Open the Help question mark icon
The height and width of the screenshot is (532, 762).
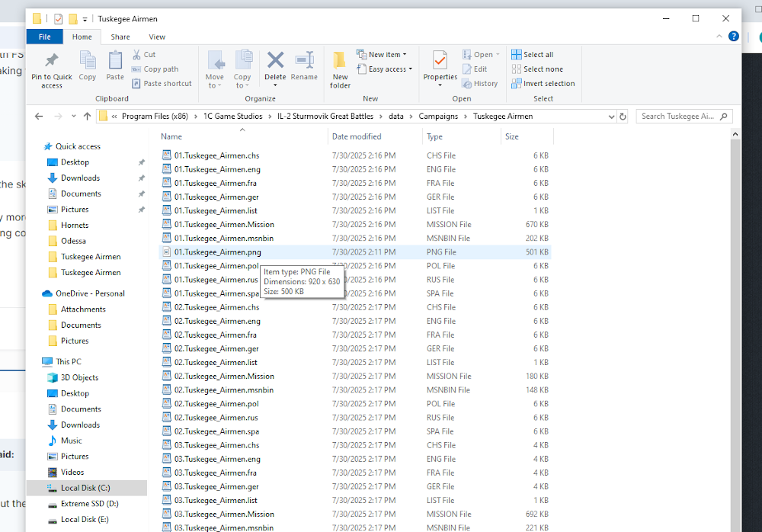pyautogui.click(x=733, y=37)
